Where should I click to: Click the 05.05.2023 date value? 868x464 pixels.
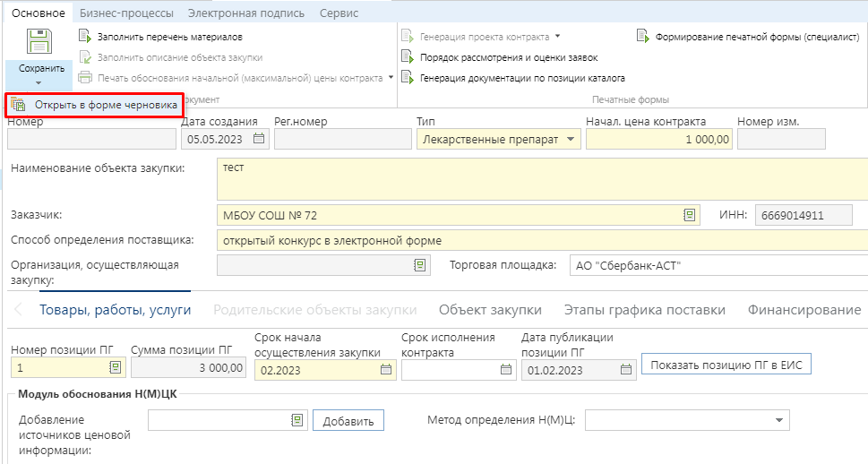pyautogui.click(x=215, y=140)
